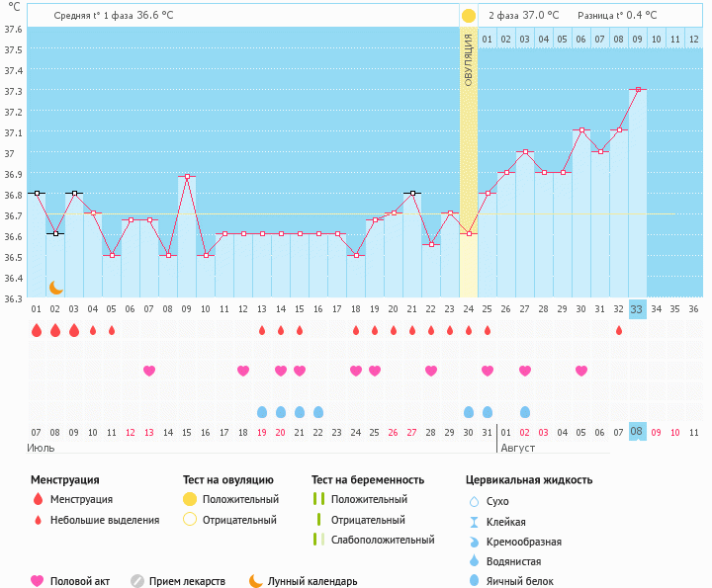The height and width of the screenshot is (588, 712).
Task: Click the Слабоположительный pregnancy test legend icon
Action: 317,540
